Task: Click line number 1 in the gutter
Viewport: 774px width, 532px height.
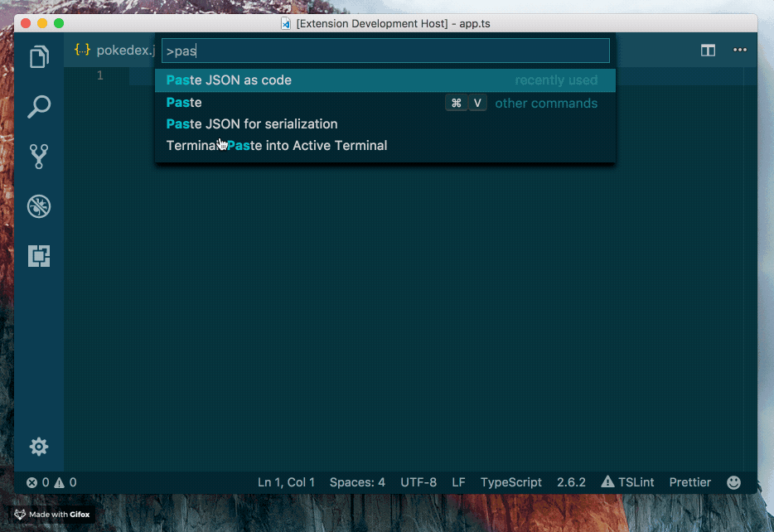Action: click(100, 75)
